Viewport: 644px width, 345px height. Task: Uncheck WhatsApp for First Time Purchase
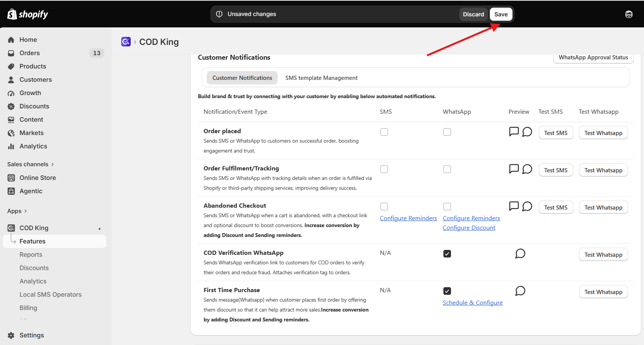coord(447,291)
